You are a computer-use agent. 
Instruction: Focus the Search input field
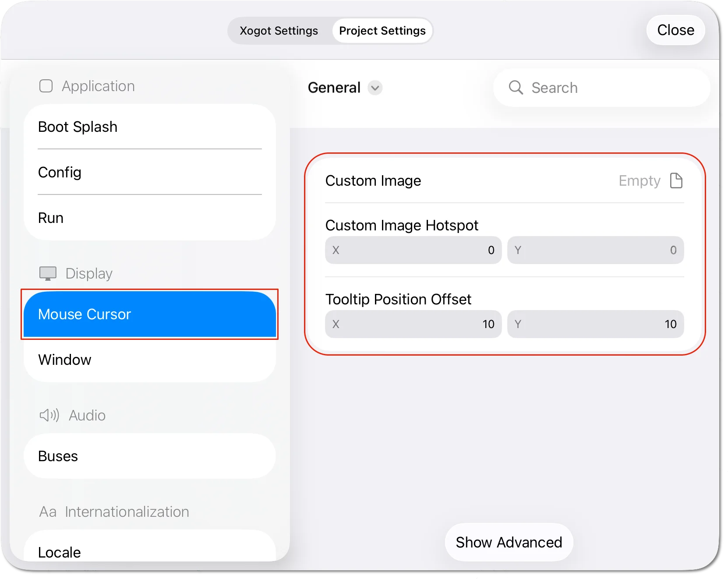point(601,88)
